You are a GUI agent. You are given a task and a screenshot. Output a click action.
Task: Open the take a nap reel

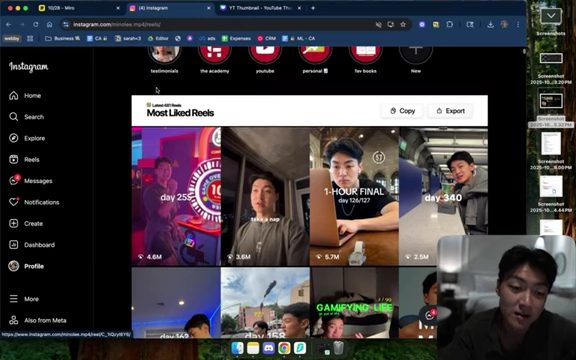(265, 196)
